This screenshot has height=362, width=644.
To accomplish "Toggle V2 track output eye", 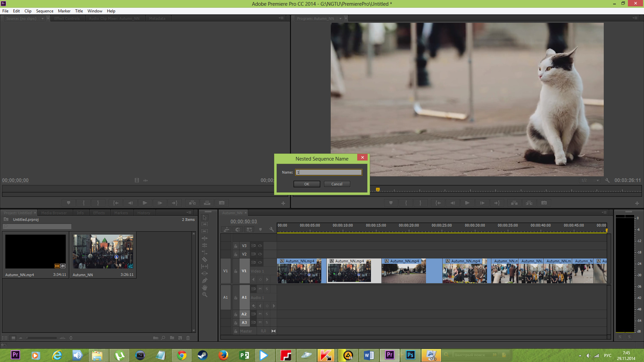I will click(260, 254).
